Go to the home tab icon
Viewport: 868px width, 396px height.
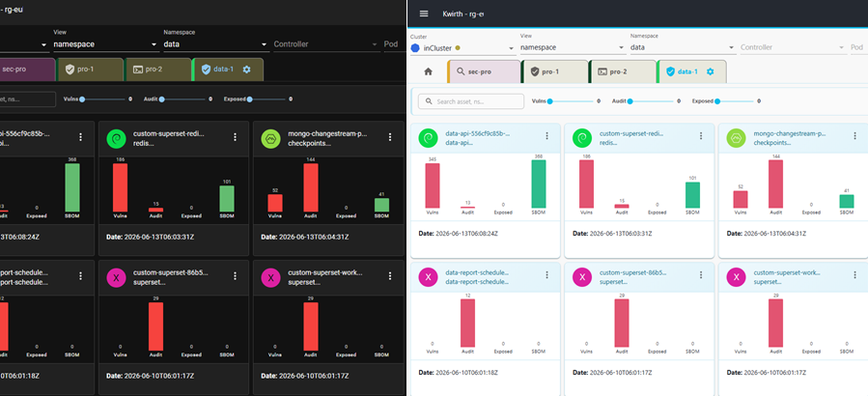click(428, 72)
